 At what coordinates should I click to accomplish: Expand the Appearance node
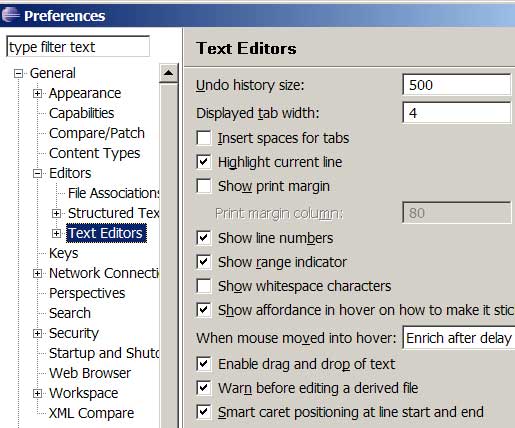coord(37,93)
